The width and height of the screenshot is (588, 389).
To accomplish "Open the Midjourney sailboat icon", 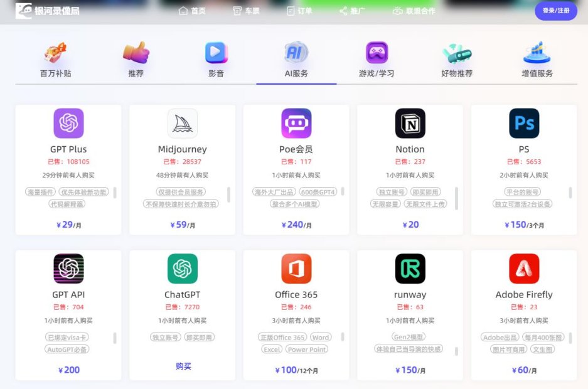I will (x=183, y=124).
